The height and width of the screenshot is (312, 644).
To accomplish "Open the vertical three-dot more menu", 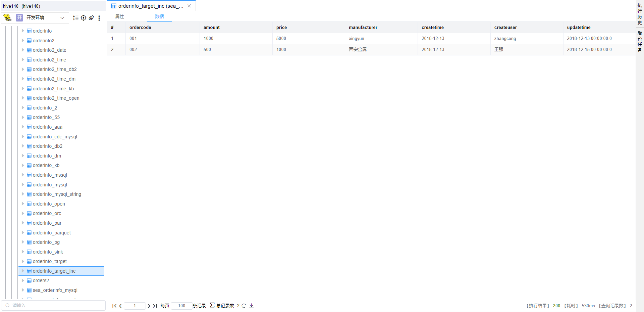I will [x=99, y=18].
